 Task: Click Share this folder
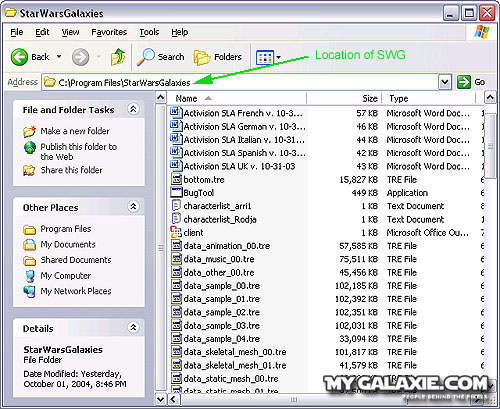tap(71, 170)
